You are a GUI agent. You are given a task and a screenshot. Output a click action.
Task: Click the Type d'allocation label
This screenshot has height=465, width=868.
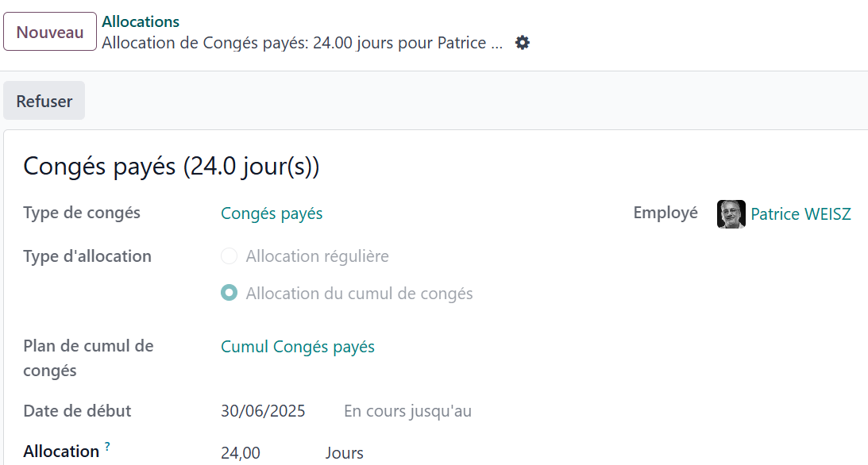(87, 256)
